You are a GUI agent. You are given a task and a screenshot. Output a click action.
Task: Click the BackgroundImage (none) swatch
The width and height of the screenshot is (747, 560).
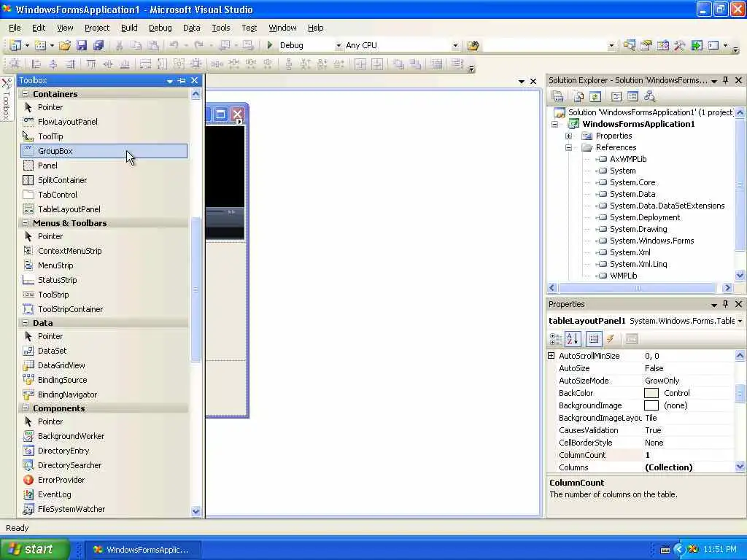pyautogui.click(x=651, y=405)
